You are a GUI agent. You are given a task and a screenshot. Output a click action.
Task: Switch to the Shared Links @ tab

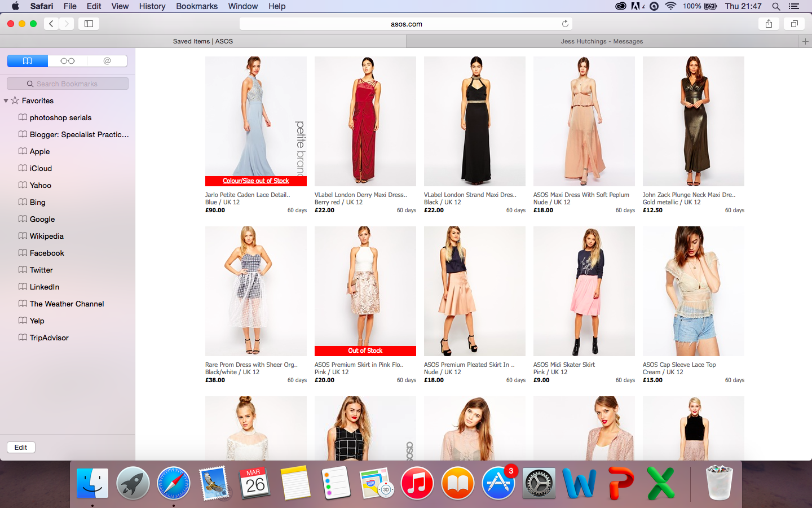[107, 61]
